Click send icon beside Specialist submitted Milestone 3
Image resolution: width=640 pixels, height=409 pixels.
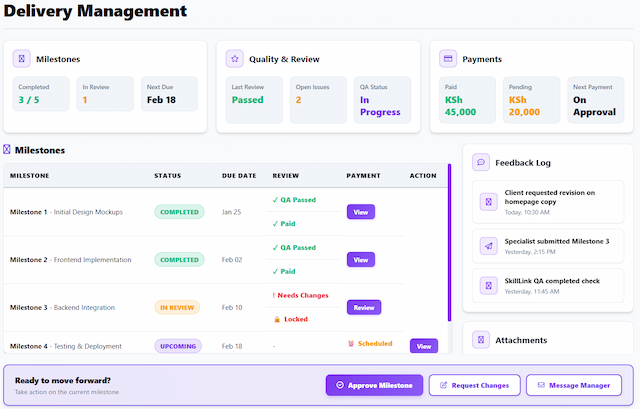pos(489,246)
